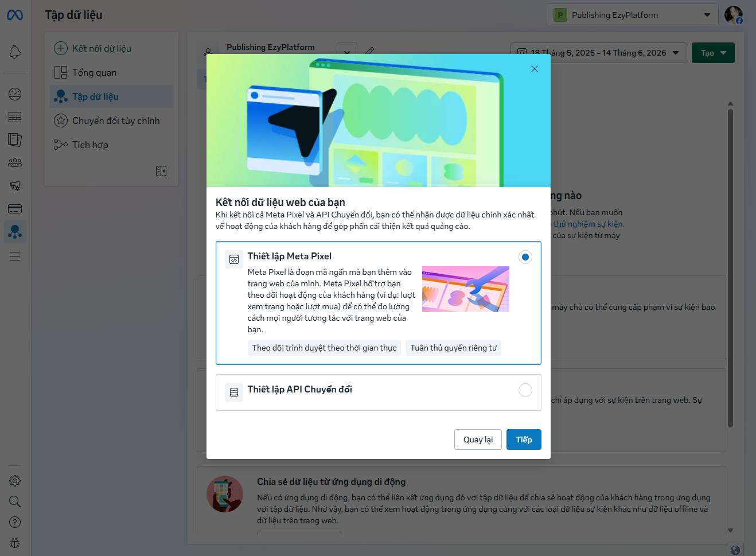Open the notifications bell
This screenshot has width=756, height=556.
click(x=15, y=52)
